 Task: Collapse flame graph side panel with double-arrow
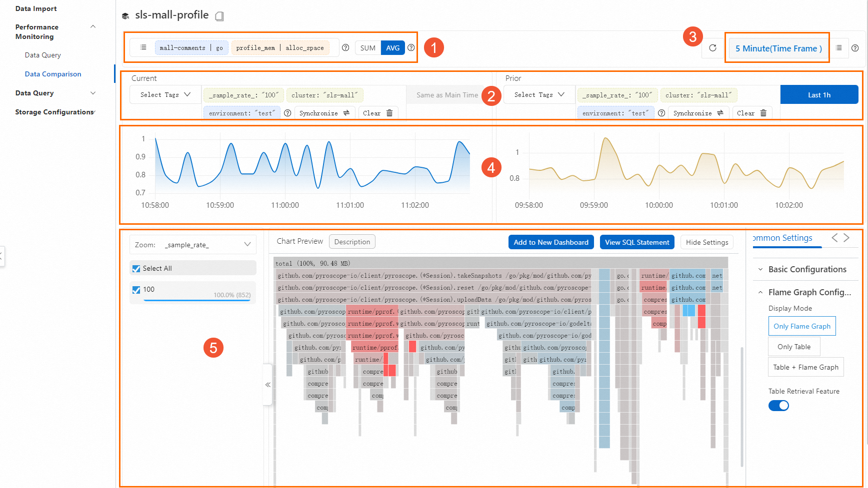click(268, 385)
